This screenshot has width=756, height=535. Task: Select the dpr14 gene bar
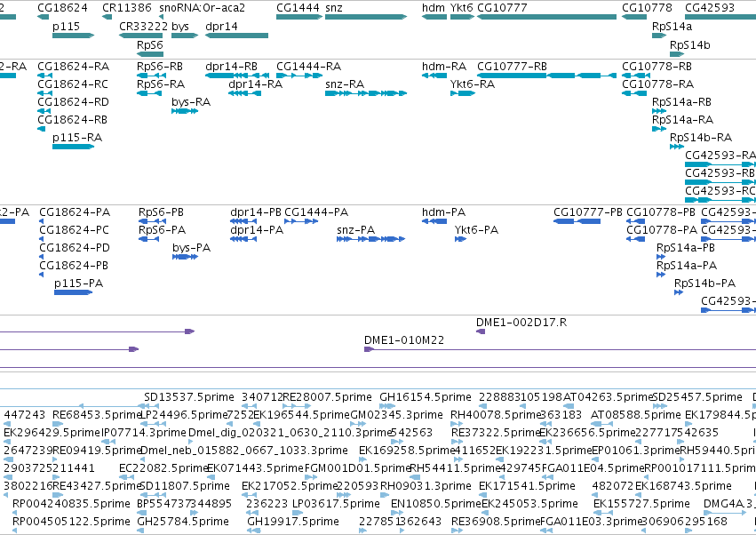[x=236, y=36]
